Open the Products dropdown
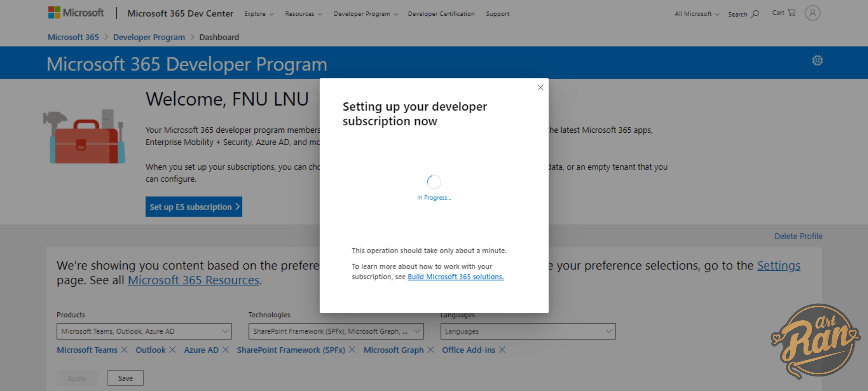This screenshot has width=868, height=391. pos(144,331)
